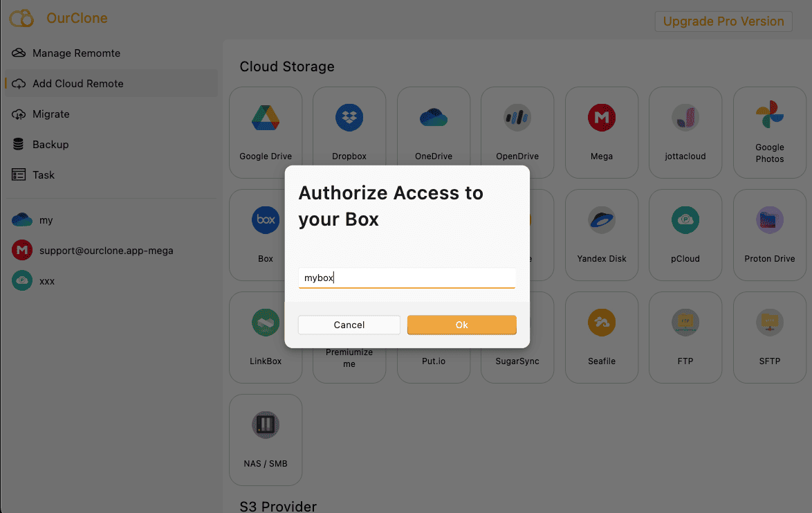Select the OpenDrive icon
Screen dimensions: 812x513
pyautogui.click(x=517, y=118)
